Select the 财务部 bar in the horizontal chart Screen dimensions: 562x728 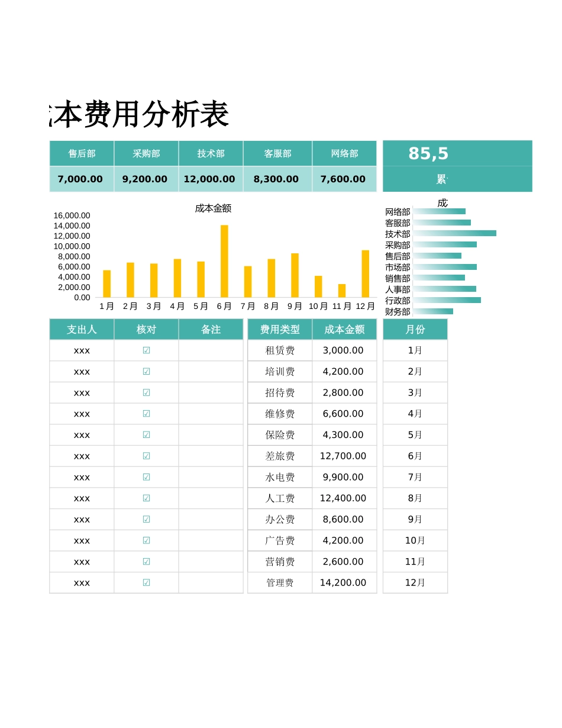(x=432, y=312)
